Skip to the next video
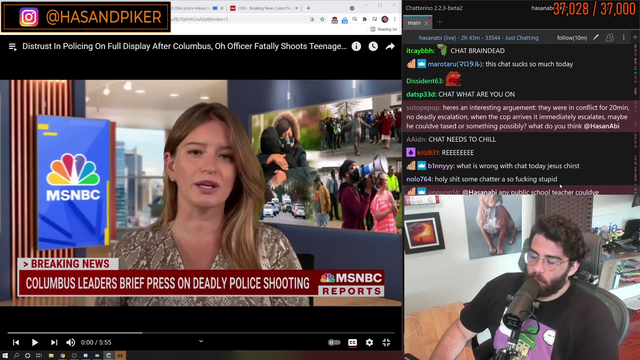Screen dimensions: 640x360 tap(54, 342)
